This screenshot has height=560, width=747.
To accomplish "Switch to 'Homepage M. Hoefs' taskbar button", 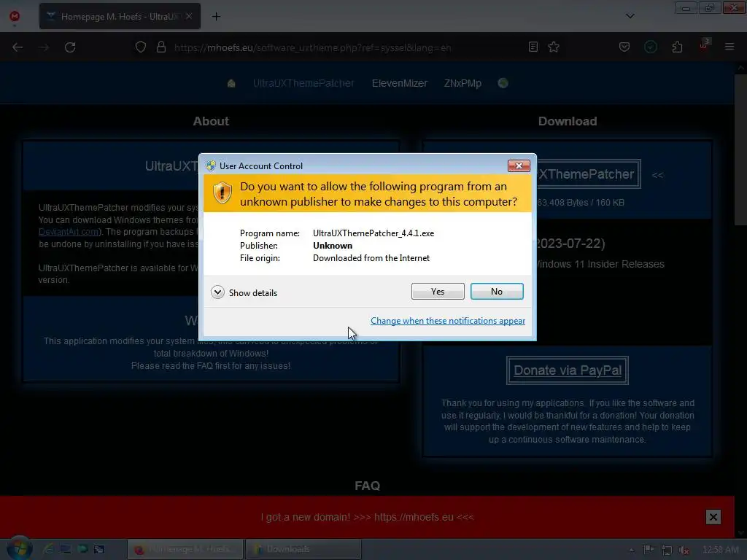I will (x=185, y=549).
